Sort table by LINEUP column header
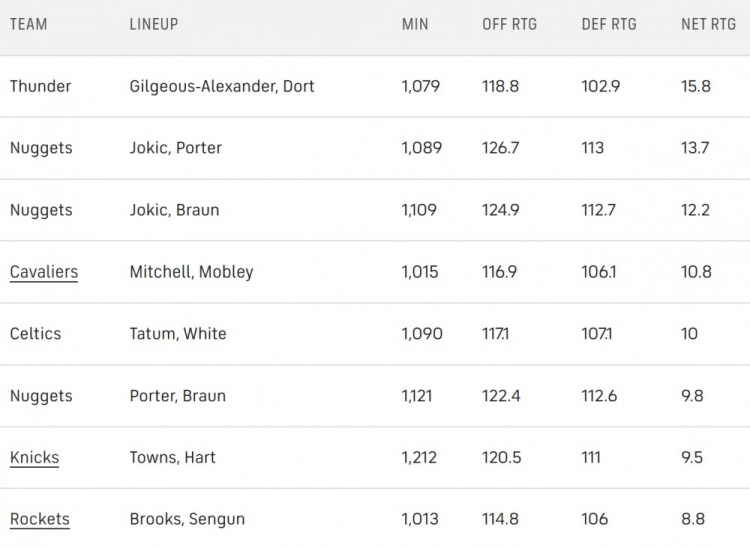 [154, 24]
